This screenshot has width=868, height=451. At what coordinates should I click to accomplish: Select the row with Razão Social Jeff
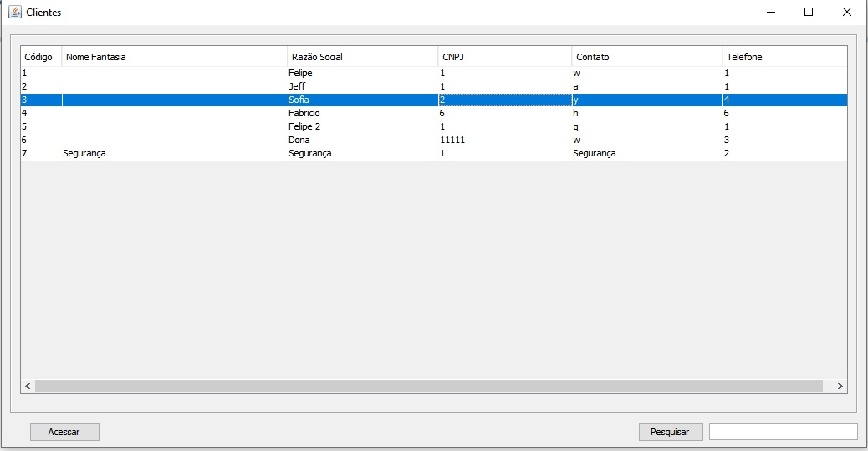tap(434, 86)
